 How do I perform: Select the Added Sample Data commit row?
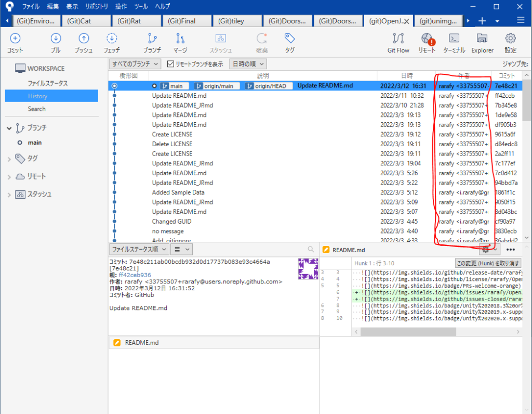(x=178, y=192)
